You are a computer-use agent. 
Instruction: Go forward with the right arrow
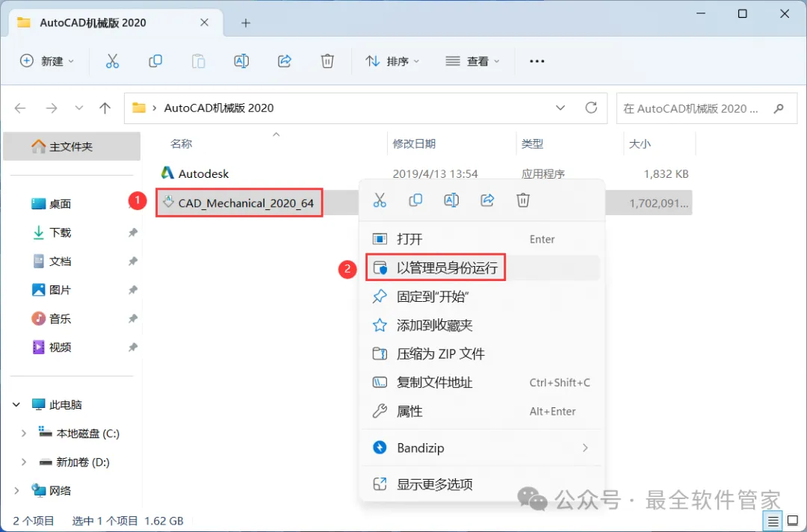click(x=52, y=108)
